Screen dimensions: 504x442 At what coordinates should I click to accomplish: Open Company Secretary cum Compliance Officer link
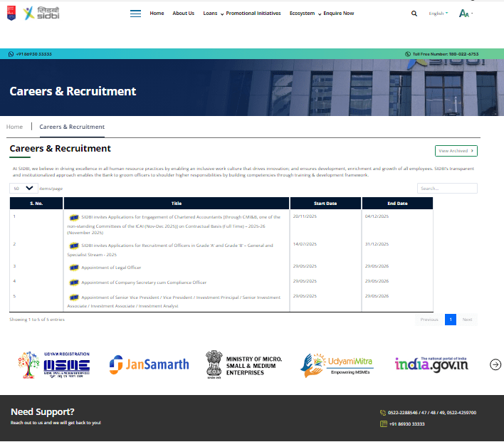coord(144,283)
